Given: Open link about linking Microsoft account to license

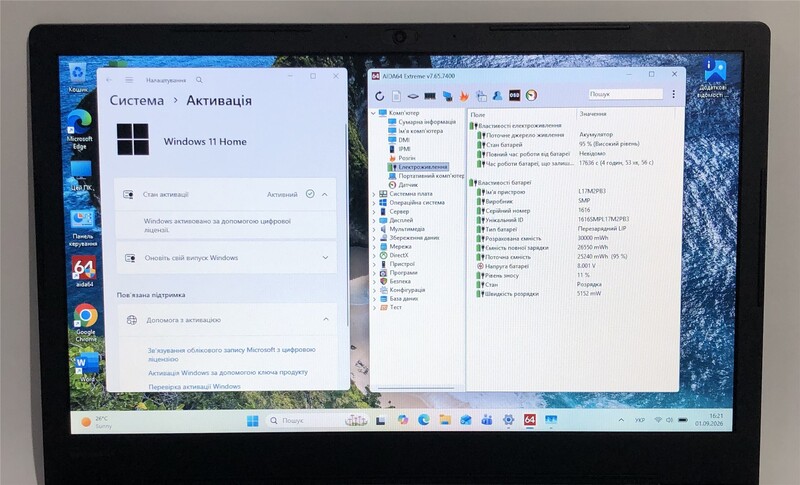Looking at the screenshot, I should coord(232,354).
